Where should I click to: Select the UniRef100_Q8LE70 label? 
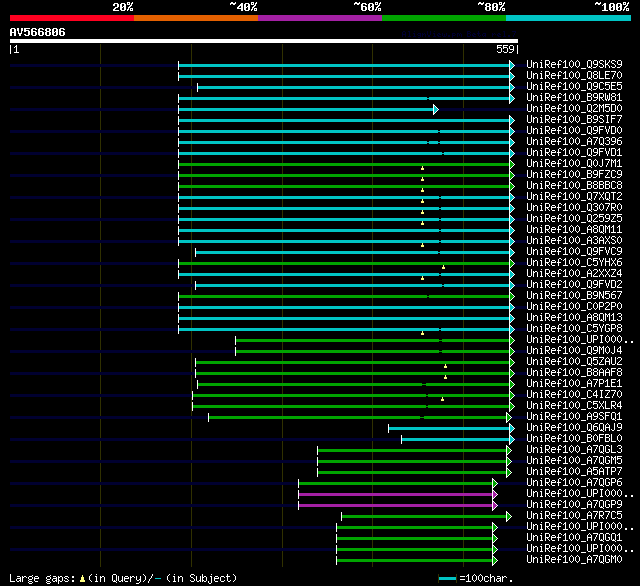(574, 75)
